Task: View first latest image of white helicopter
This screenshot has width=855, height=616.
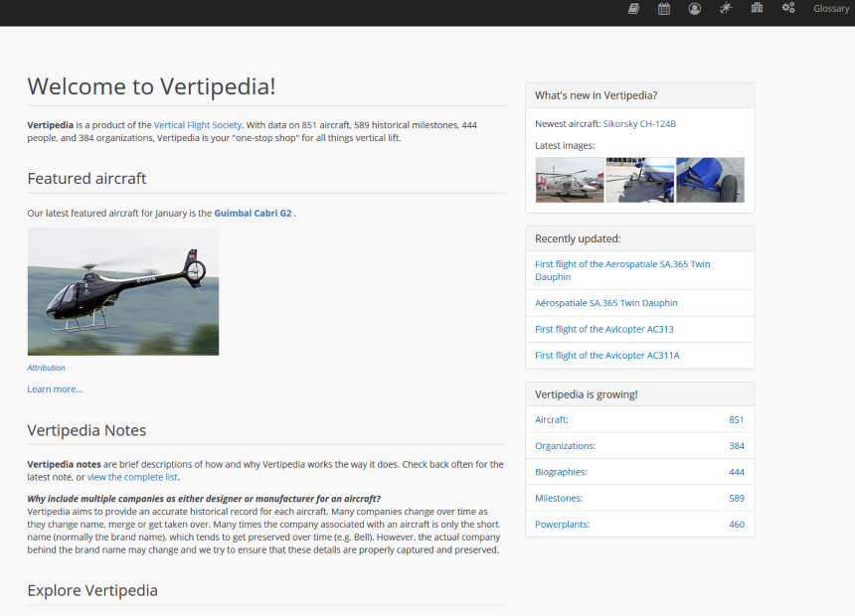Action: point(570,180)
